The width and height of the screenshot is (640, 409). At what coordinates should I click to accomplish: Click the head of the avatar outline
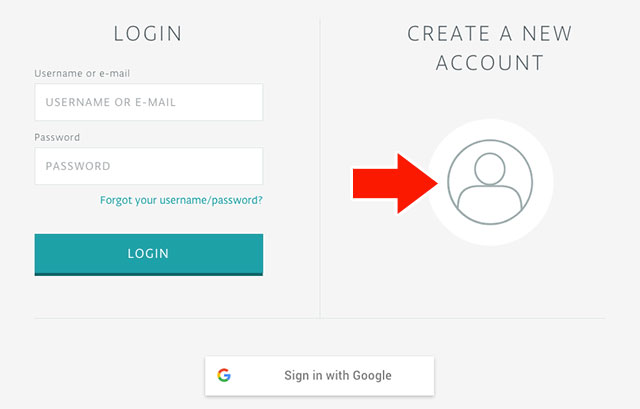490,169
